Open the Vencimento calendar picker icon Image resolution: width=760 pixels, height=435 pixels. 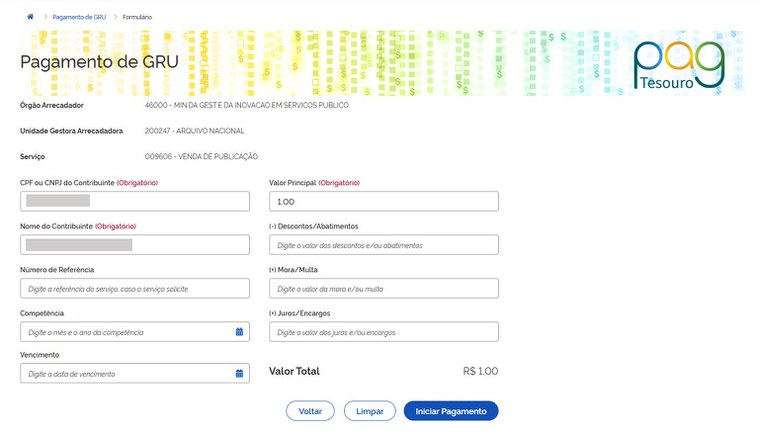239,374
